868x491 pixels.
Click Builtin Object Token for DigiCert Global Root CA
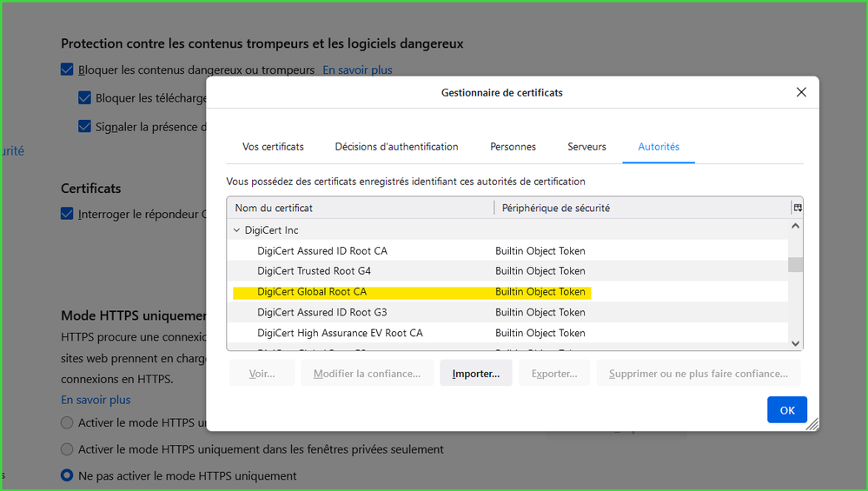540,292
